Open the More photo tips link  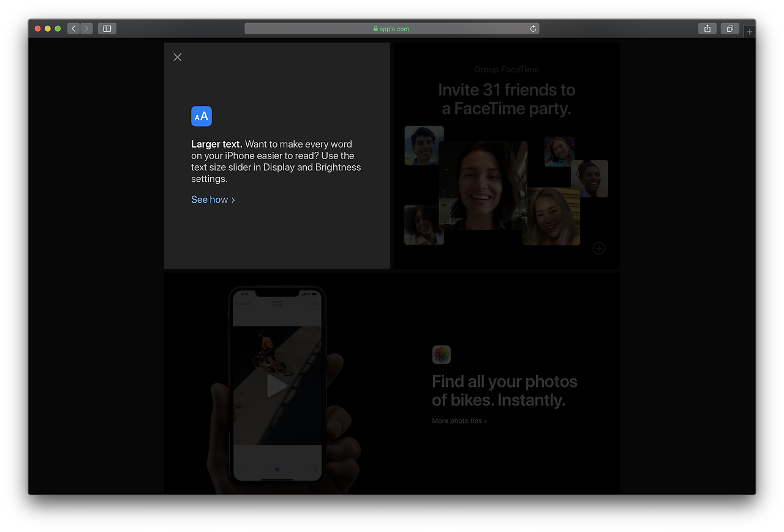pos(459,421)
